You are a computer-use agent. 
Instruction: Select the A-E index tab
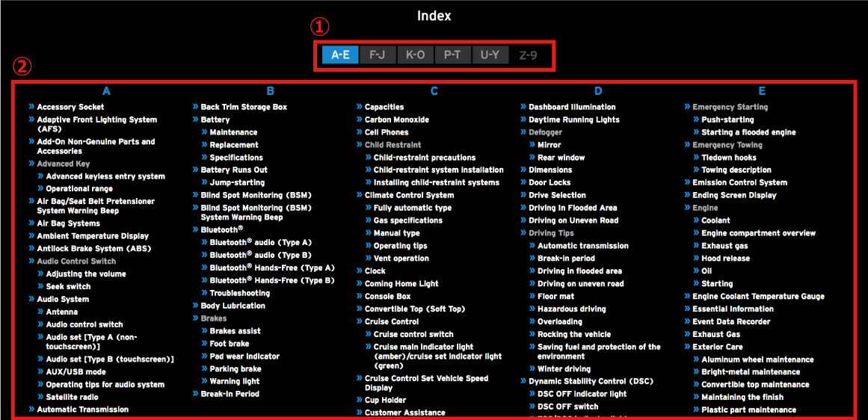pos(340,55)
